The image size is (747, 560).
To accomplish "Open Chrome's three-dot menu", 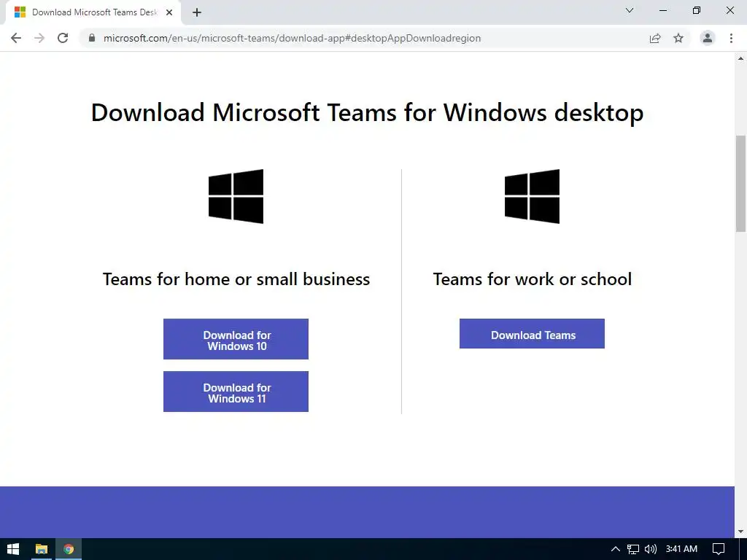I will [731, 38].
